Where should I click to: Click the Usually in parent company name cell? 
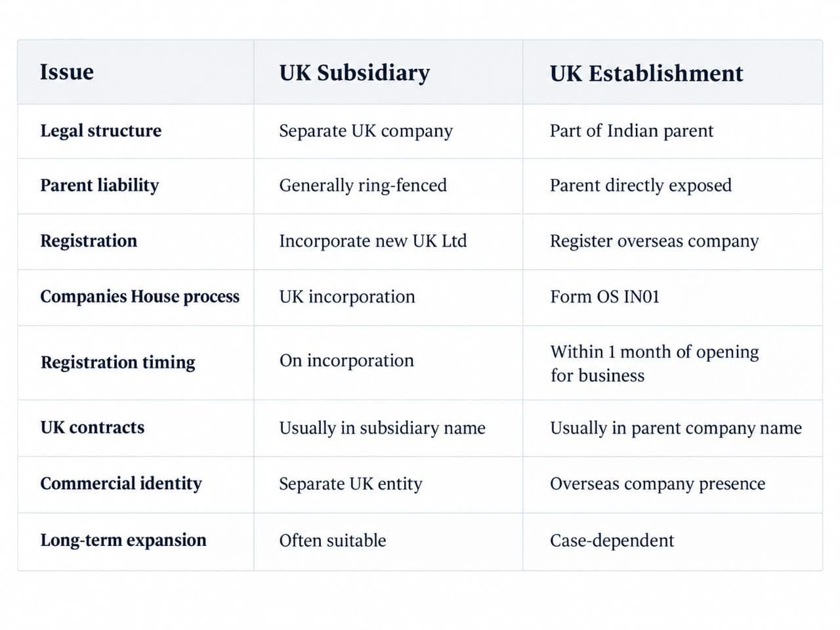tap(676, 428)
